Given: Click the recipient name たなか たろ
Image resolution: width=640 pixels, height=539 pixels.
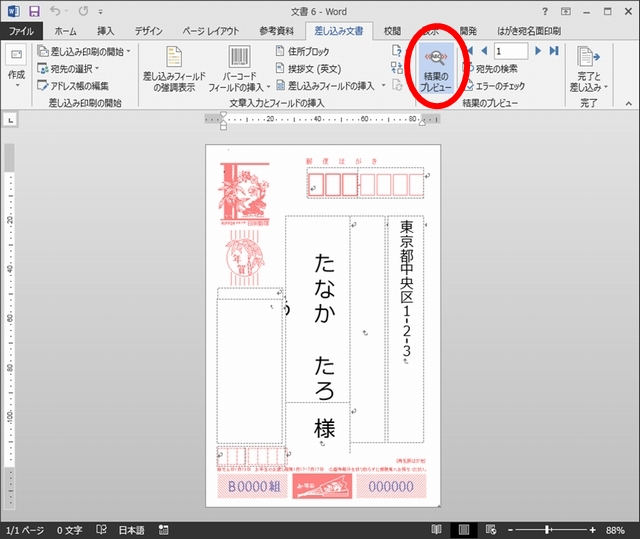Looking at the screenshot, I should click(x=324, y=326).
